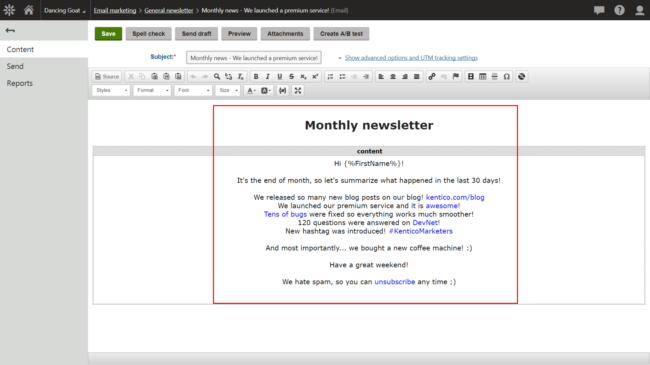Open the Find magnifier tool
650x365 pixels.
pyautogui.click(x=216, y=76)
